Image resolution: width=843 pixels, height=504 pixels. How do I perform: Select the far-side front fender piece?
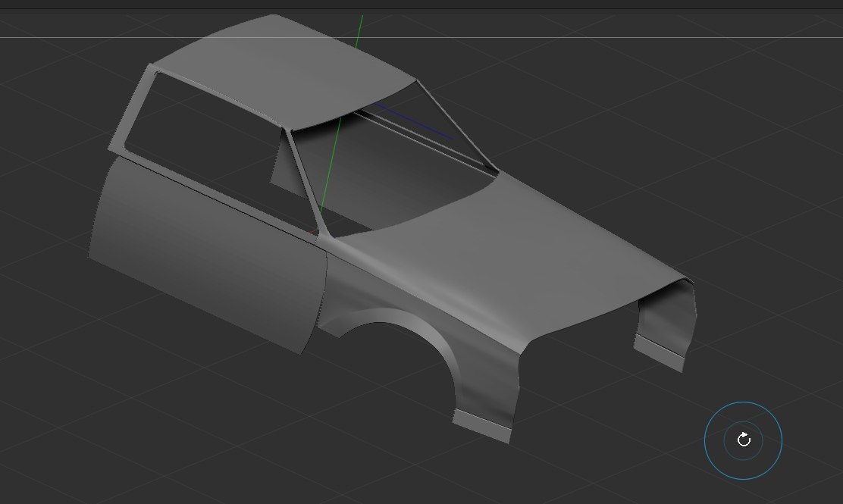666,327
